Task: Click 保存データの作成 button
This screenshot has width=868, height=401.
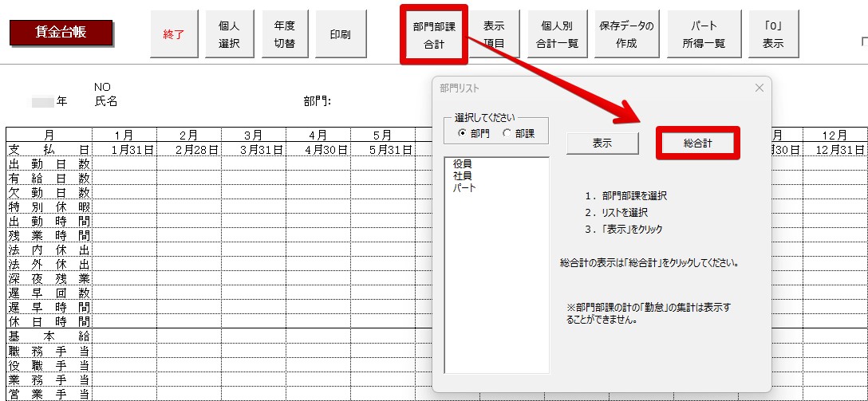Action: coord(626,35)
